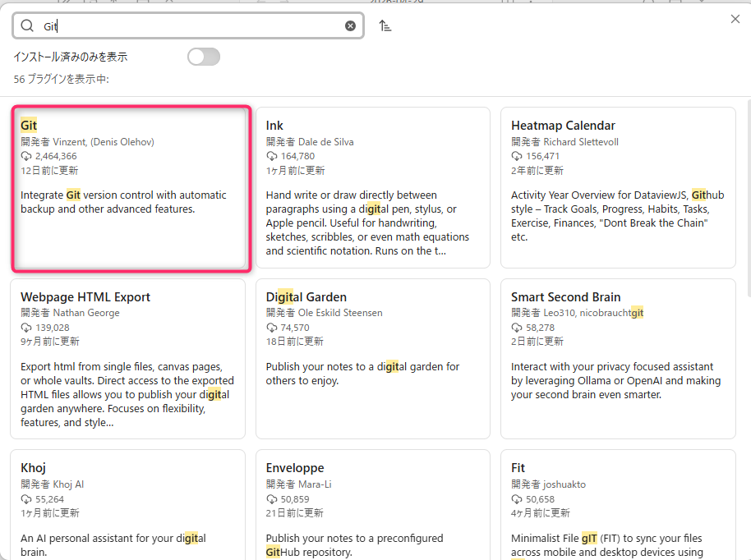Image resolution: width=751 pixels, height=560 pixels.
Task: Click the search magnifier icon
Action: (x=27, y=26)
